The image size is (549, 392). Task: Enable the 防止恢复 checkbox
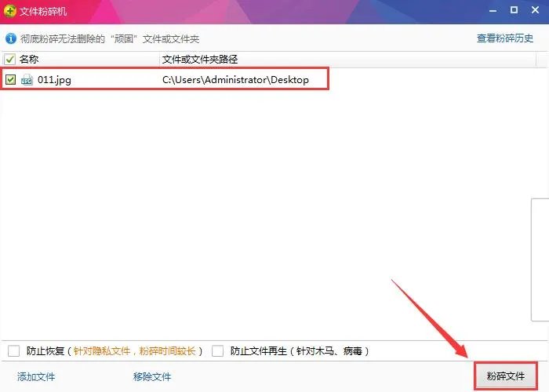[x=13, y=350]
